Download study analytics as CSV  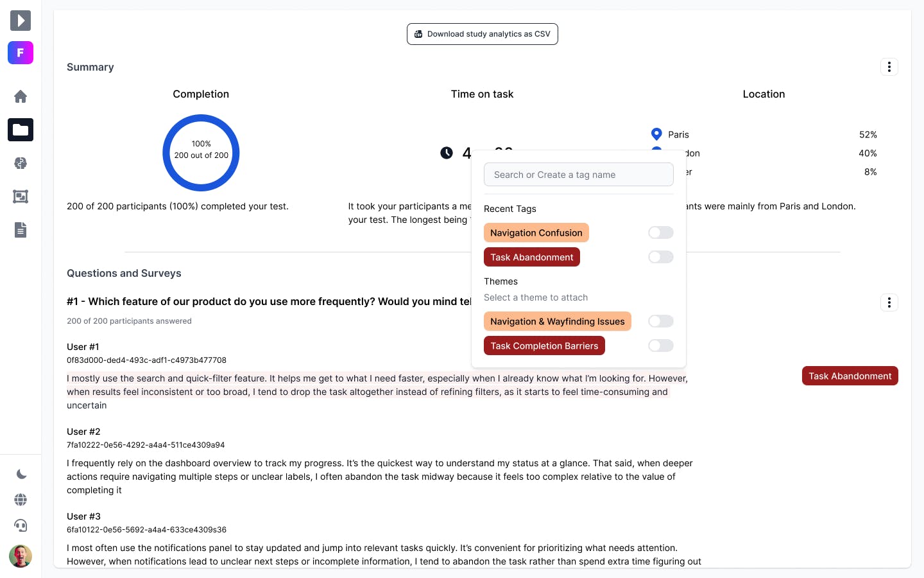[x=483, y=34]
